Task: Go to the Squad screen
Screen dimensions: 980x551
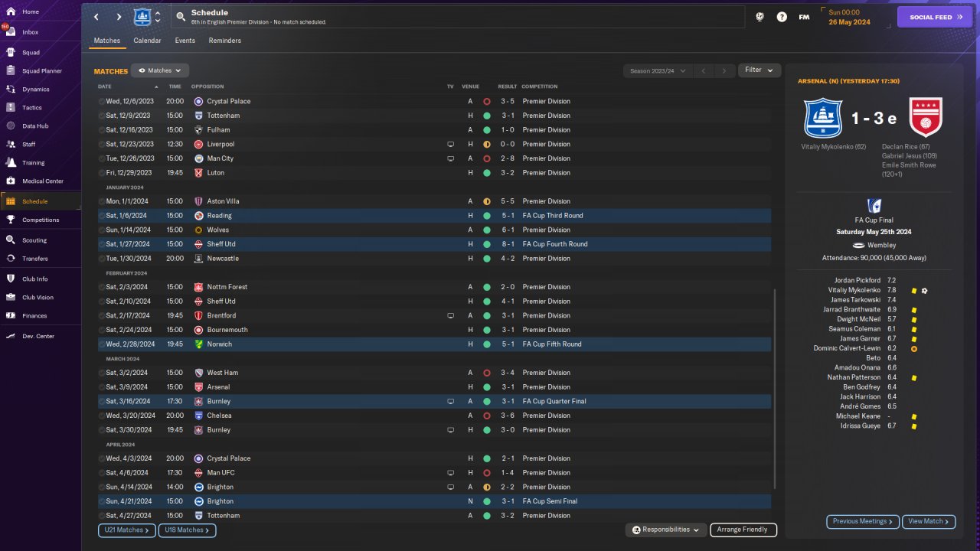Action: 31,53
